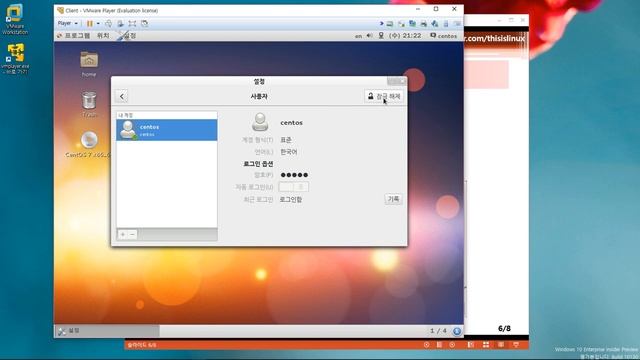Screen dimensions: 640x360
Task: Open the language dropdown showing 한국어
Action: (289, 152)
